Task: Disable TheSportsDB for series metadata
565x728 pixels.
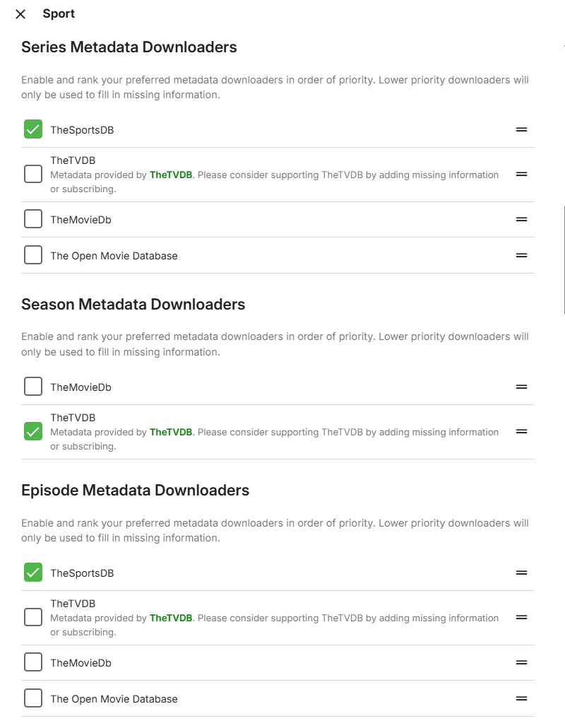Action: [x=33, y=129]
